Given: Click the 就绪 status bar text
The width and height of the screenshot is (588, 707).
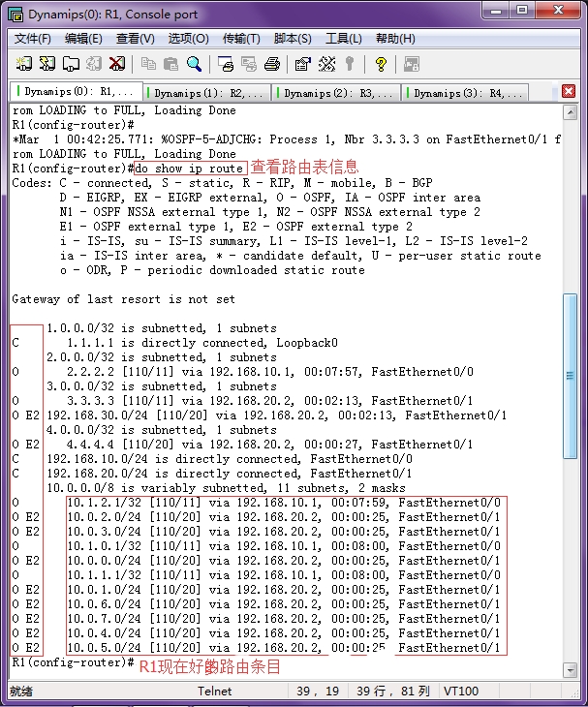Looking at the screenshot, I should click(21, 692).
